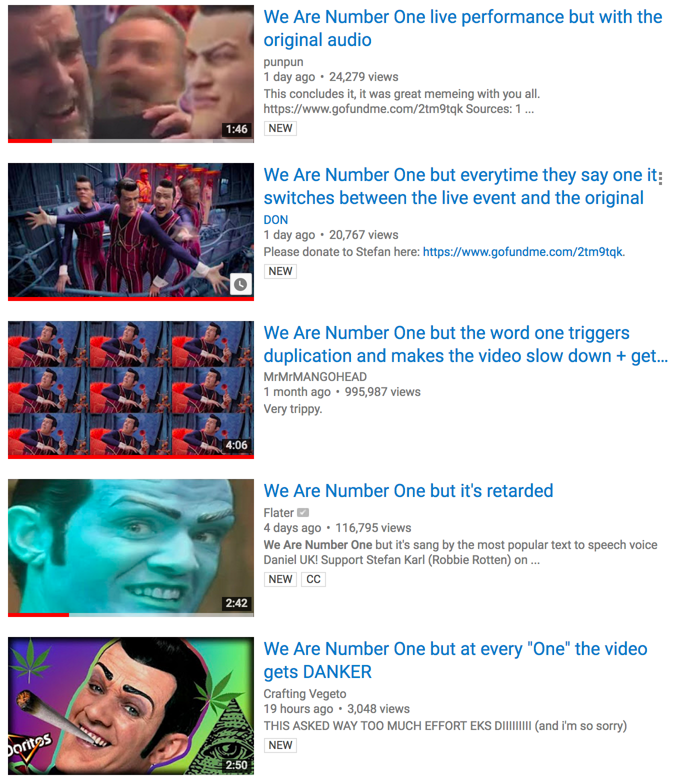Click the Crafting Vegeto channel name
Screen dimensions: 674x784
click(x=305, y=693)
